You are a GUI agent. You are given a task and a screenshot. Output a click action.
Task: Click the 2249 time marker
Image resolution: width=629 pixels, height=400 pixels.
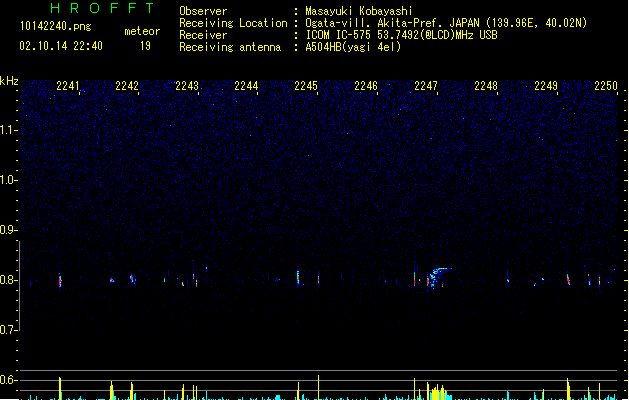[546, 86]
